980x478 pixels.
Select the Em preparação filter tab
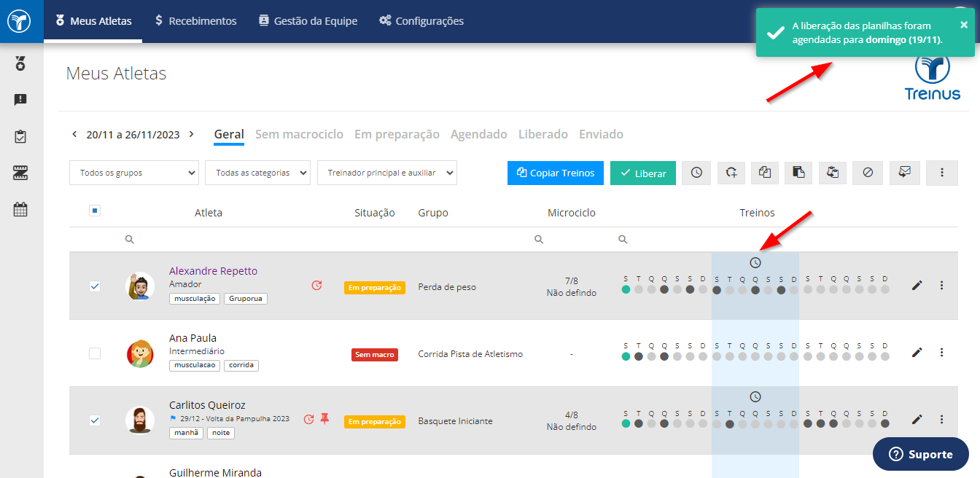tap(397, 134)
